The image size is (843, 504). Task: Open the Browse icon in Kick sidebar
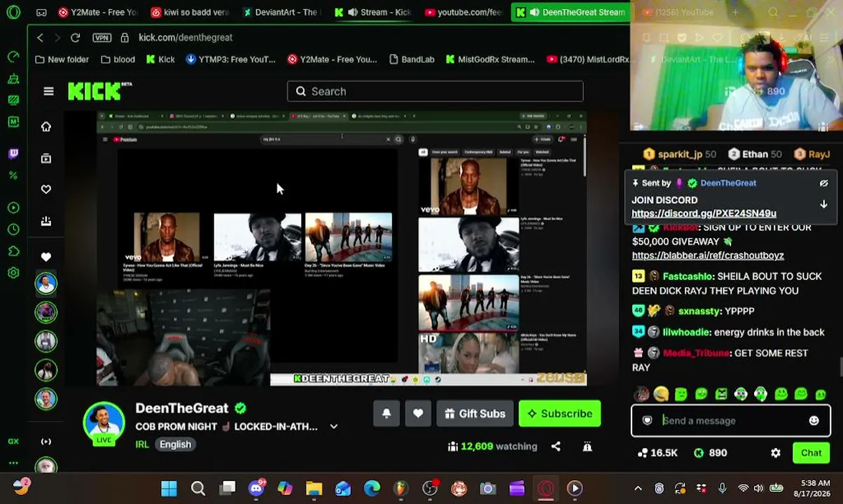click(x=46, y=158)
